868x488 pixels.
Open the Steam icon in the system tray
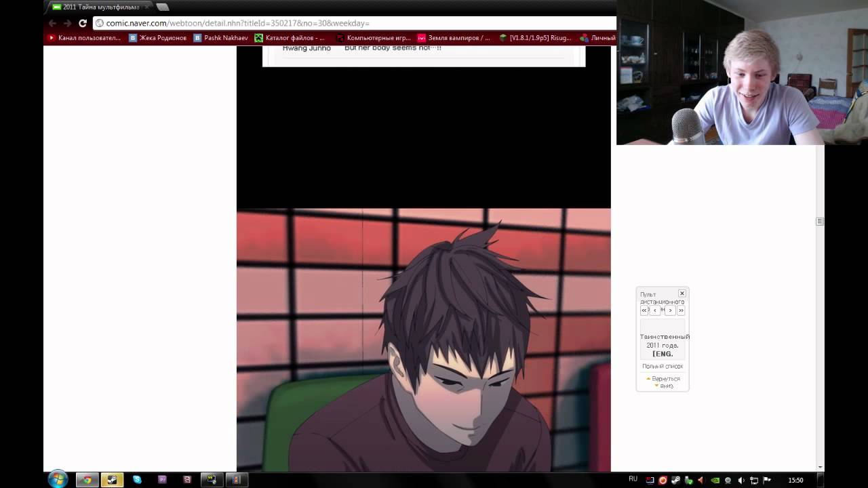[675, 481]
